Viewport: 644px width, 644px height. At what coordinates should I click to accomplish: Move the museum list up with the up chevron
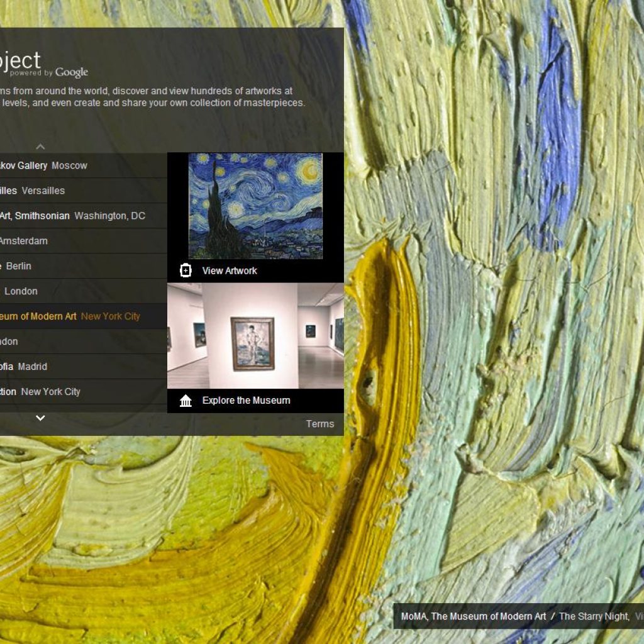[x=40, y=147]
